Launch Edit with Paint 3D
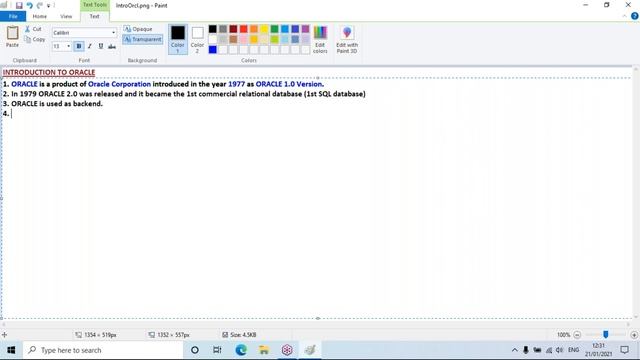This screenshot has width=640, height=360. [347, 39]
